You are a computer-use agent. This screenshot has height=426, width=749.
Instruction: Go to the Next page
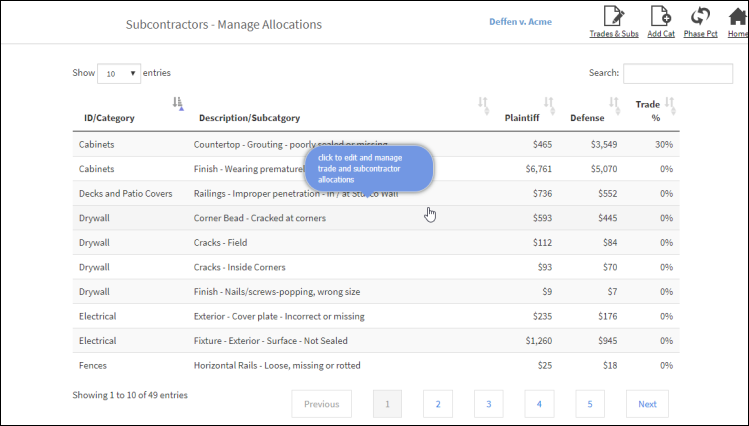[647, 404]
